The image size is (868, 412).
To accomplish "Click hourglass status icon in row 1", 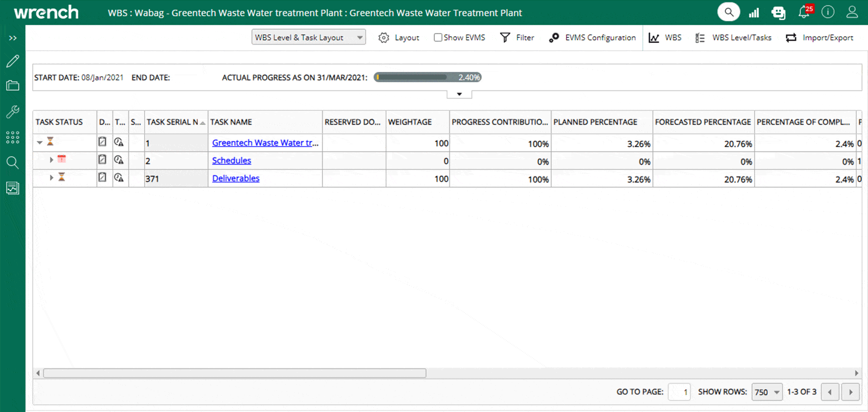I will click(x=50, y=141).
